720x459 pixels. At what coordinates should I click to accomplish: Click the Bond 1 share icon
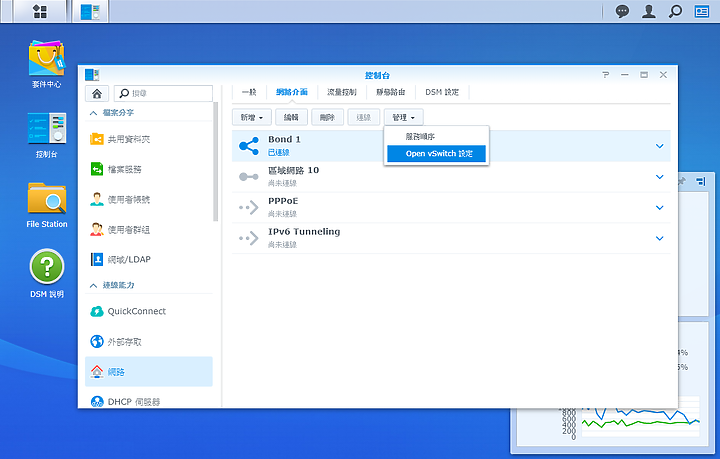pyautogui.click(x=249, y=146)
